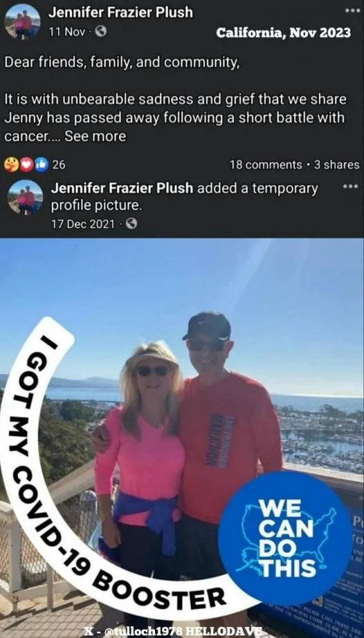Open the profile avatar on the second post
Screen dimensions: 364x638
(x=25, y=197)
